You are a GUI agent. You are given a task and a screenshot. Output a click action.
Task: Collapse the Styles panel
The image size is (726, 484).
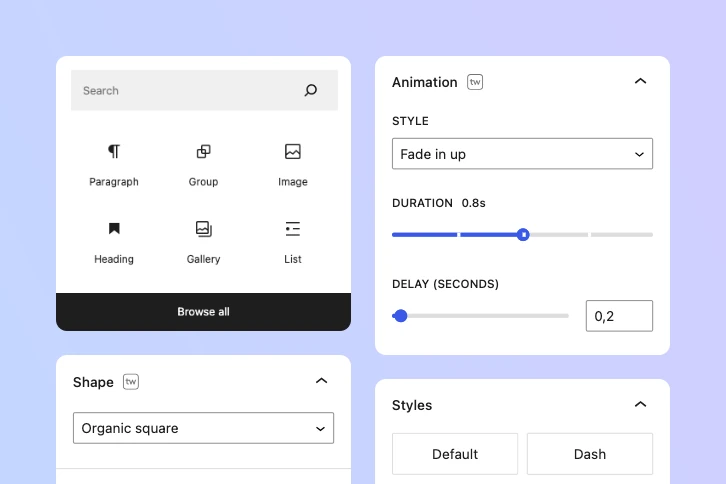640,404
